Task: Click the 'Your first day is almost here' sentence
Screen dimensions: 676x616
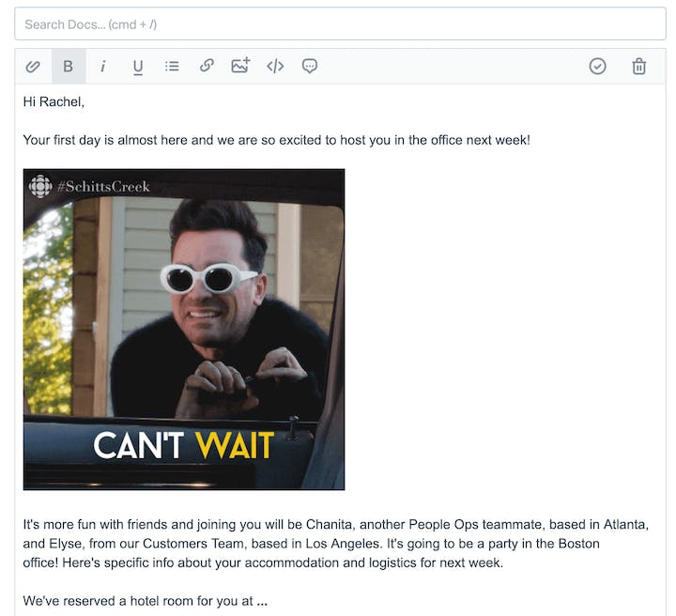Action: coord(276,140)
